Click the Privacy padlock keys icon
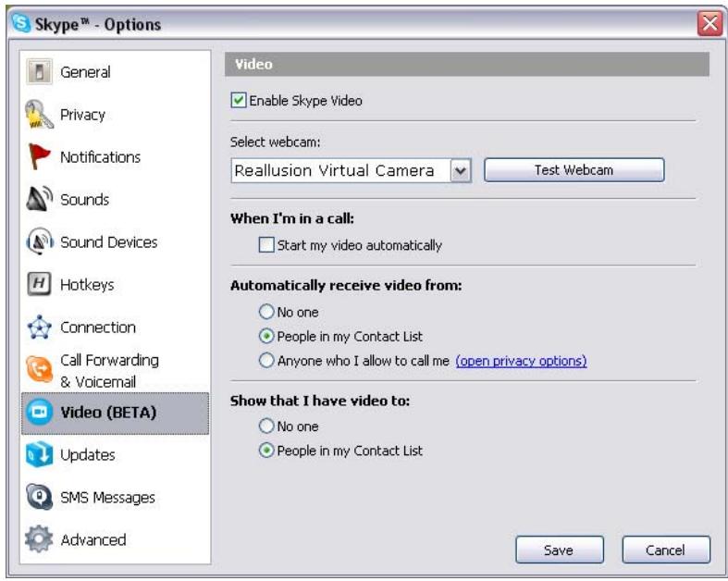The image size is (728, 581). coord(39,114)
